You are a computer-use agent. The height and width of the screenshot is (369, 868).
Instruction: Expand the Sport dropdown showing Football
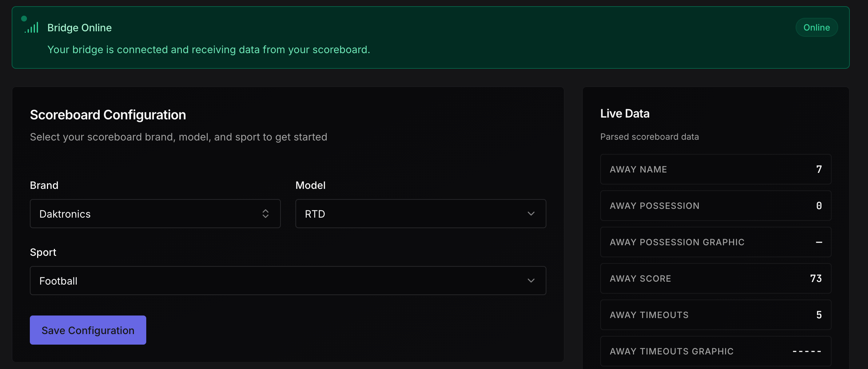point(288,281)
